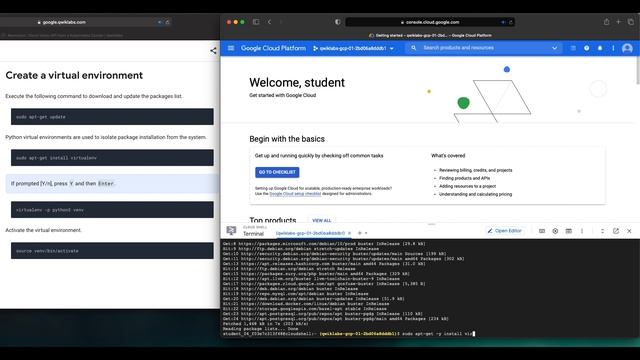Screen dimensions: 640x360
Task: Click the Understanding and calculating pricing item
Action: tap(475, 194)
